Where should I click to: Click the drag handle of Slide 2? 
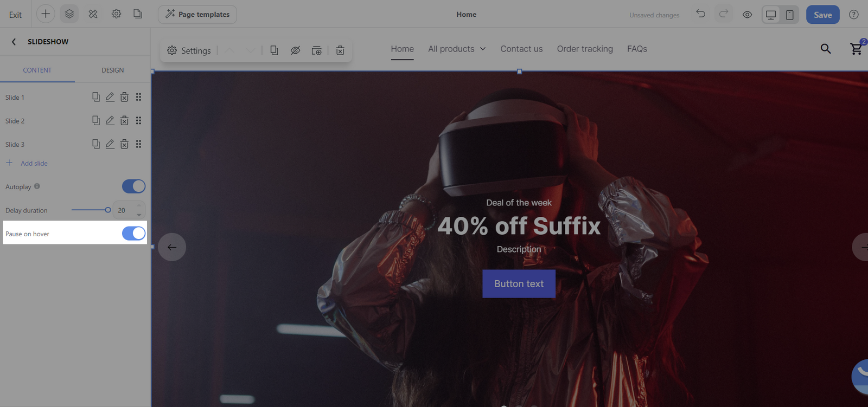(138, 120)
